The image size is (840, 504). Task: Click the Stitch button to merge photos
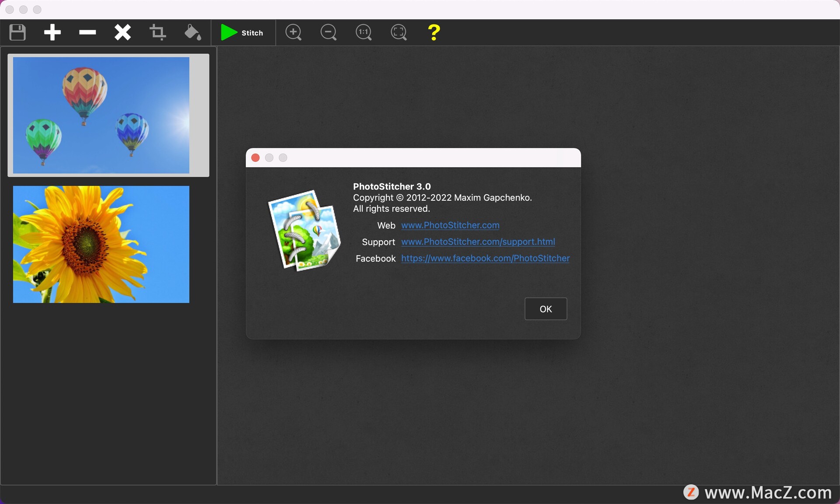(241, 32)
